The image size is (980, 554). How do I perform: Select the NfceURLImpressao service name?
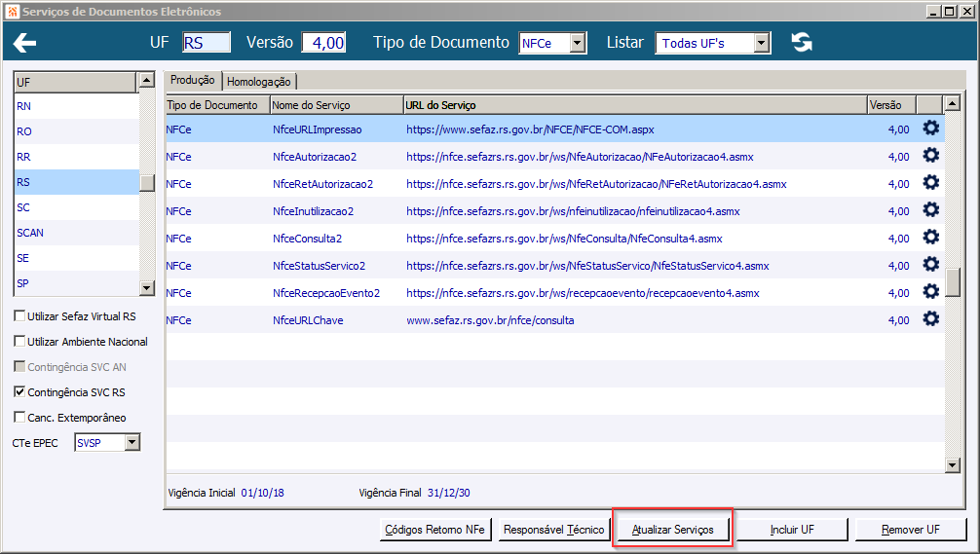[x=317, y=129]
